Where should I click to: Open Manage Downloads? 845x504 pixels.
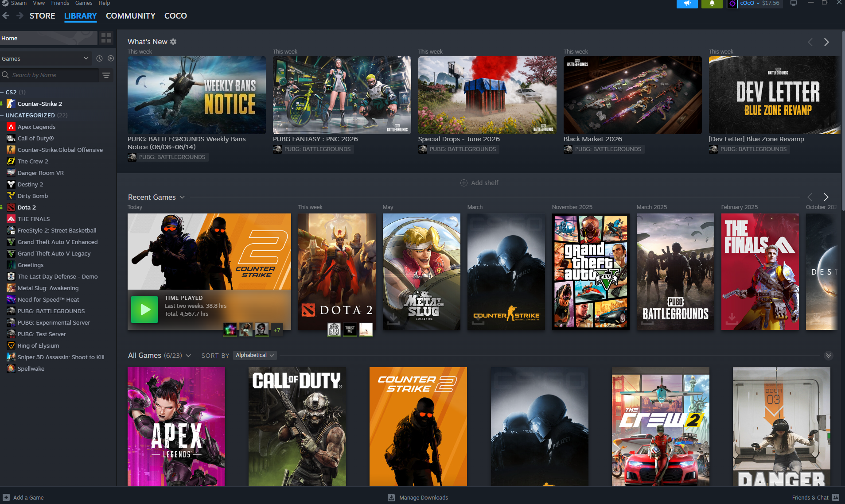pyautogui.click(x=418, y=497)
